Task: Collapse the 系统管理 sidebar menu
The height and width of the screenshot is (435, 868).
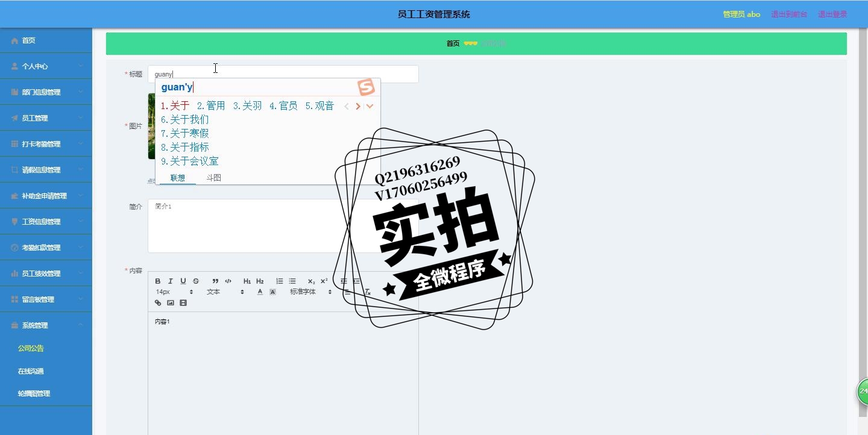Action: 46,325
